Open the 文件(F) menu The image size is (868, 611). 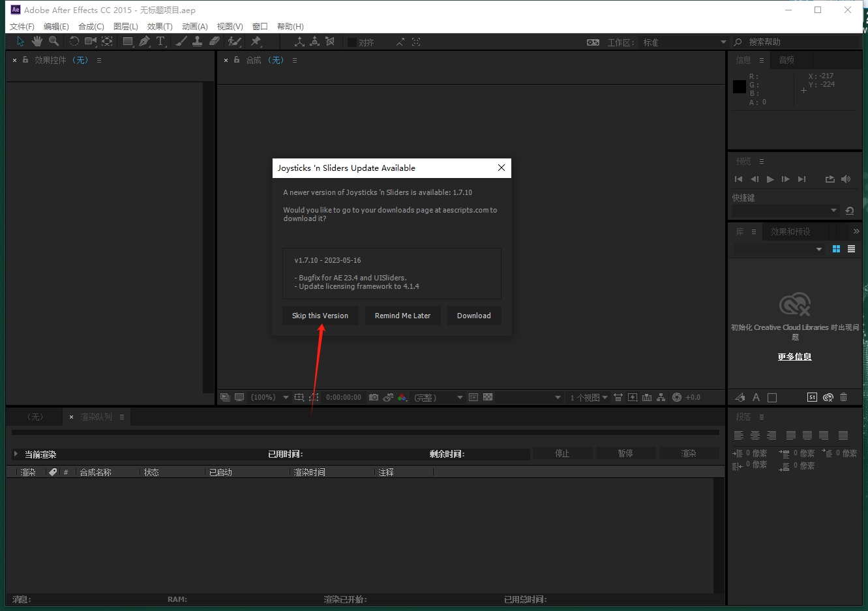[x=22, y=26]
